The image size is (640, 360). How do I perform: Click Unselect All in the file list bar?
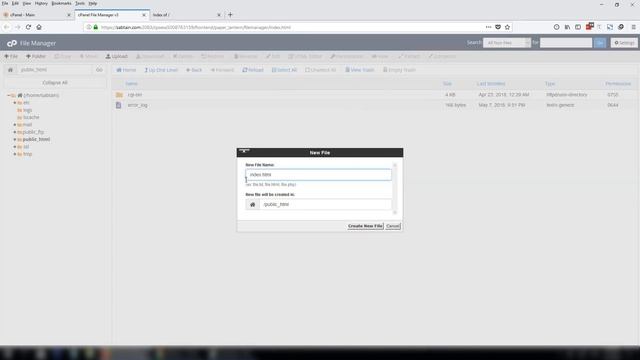coord(320,70)
